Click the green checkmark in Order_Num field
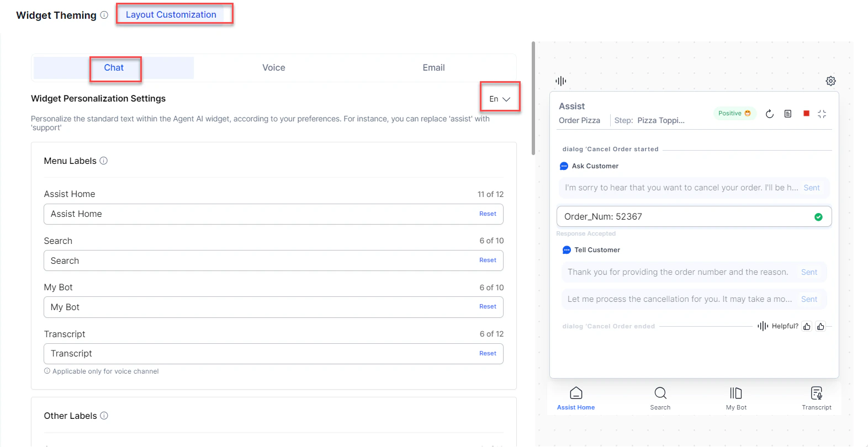The width and height of the screenshot is (868, 447). click(818, 217)
